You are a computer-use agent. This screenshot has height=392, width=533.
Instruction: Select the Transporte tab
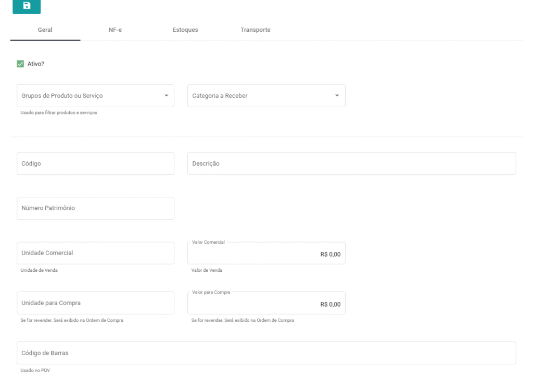pyautogui.click(x=255, y=30)
